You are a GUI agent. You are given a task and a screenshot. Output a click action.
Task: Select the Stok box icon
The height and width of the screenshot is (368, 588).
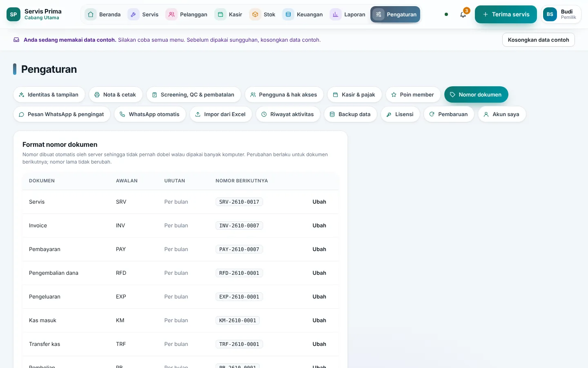(255, 14)
